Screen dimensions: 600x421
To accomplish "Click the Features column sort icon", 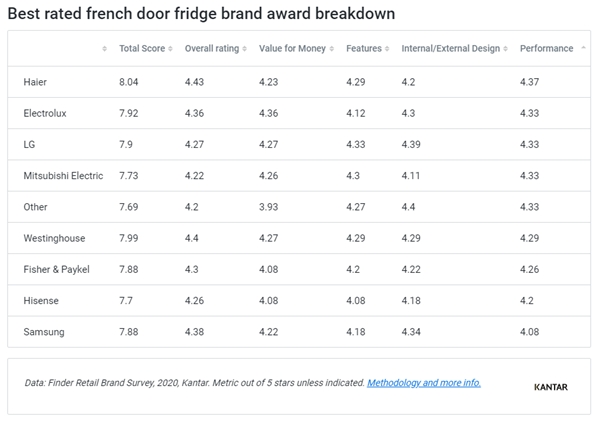I will pos(387,49).
